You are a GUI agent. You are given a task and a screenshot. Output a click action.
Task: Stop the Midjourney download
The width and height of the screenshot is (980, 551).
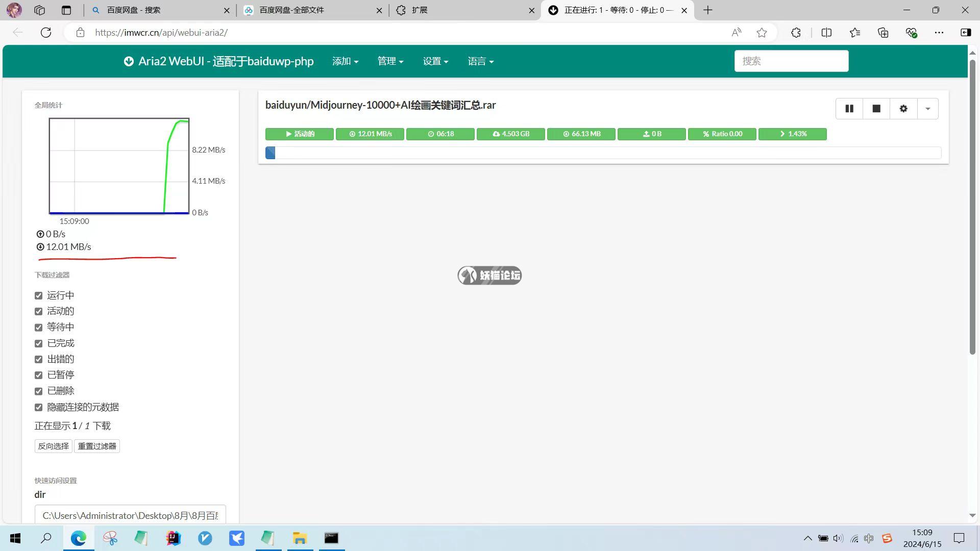(876, 109)
